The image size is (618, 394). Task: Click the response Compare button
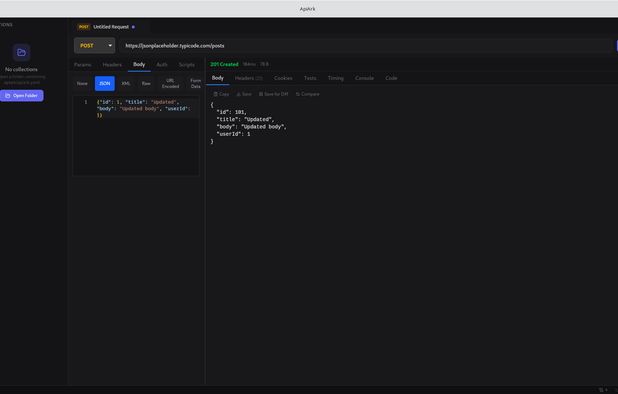pos(308,94)
